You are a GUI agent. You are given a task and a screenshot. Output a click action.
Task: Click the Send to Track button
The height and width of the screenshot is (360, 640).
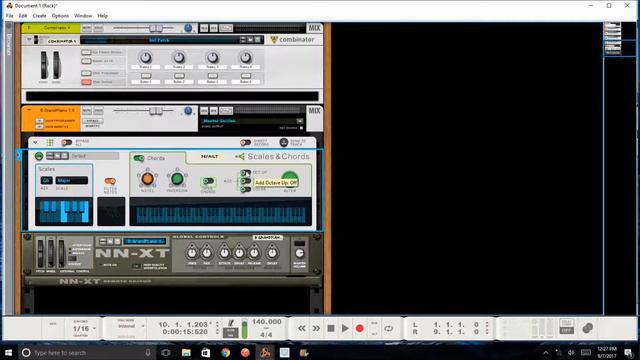284,142
